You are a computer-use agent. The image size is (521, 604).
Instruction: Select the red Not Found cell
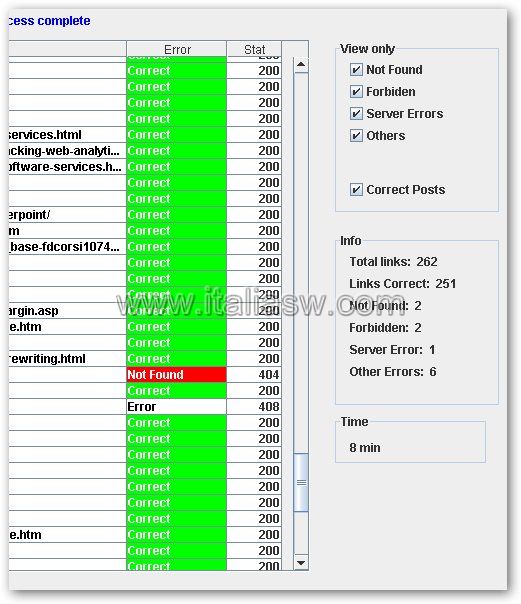point(177,374)
